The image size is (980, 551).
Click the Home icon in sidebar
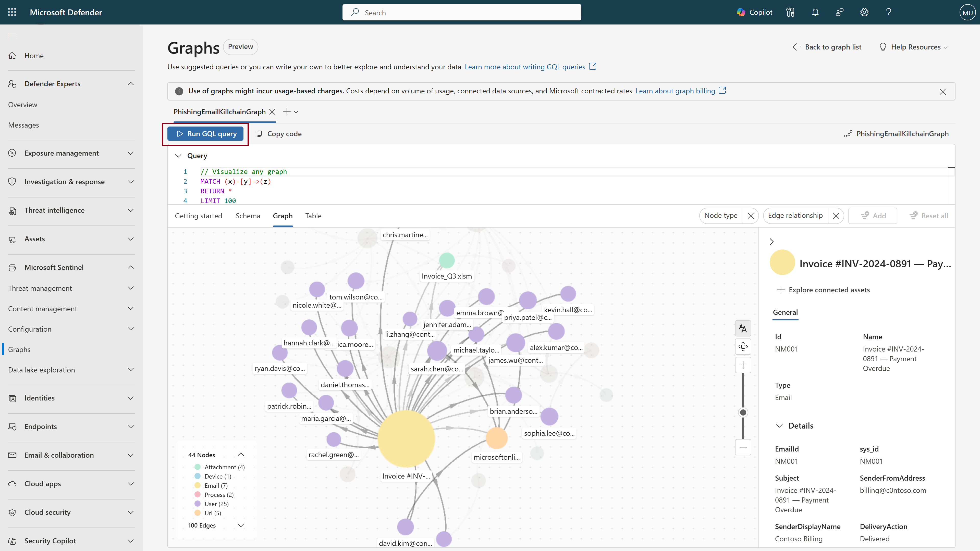(12, 56)
